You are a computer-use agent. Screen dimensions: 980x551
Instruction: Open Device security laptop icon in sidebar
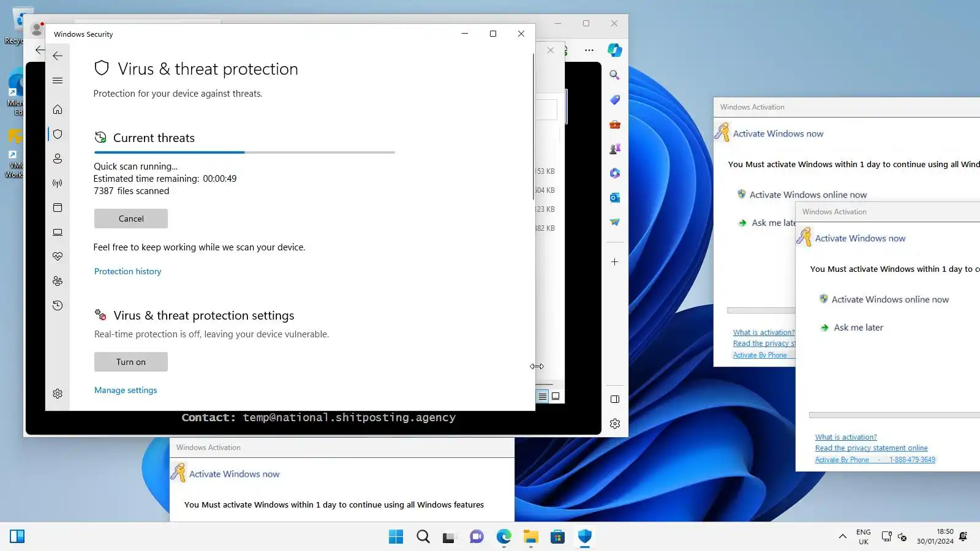tap(58, 232)
